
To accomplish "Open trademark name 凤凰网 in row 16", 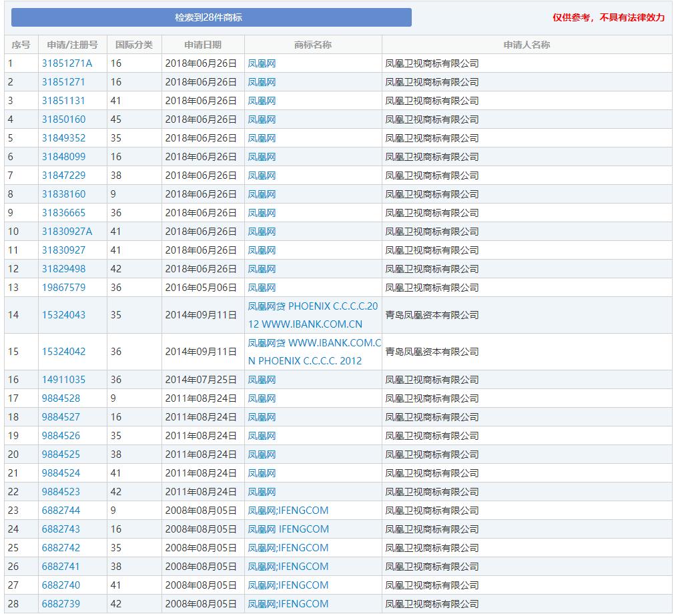I will [x=262, y=380].
